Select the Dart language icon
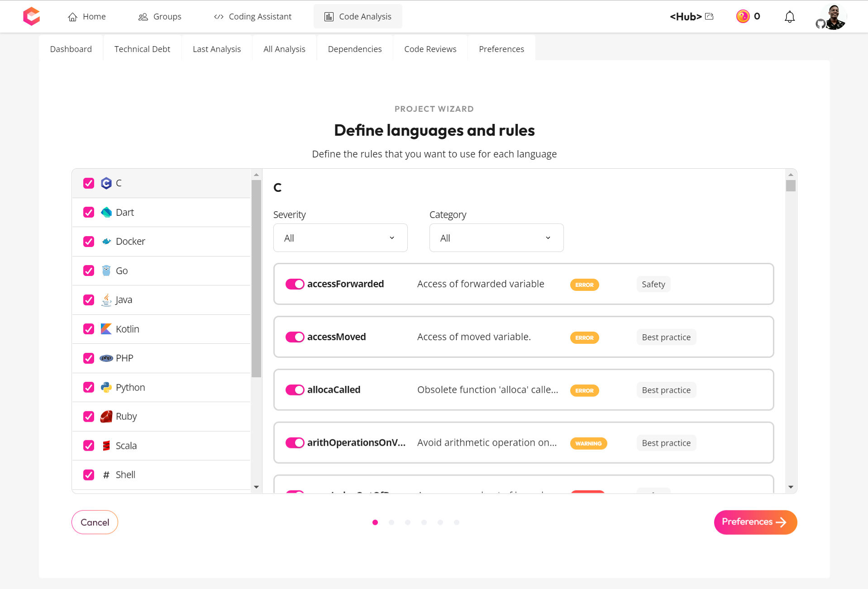The height and width of the screenshot is (589, 868). (106, 212)
